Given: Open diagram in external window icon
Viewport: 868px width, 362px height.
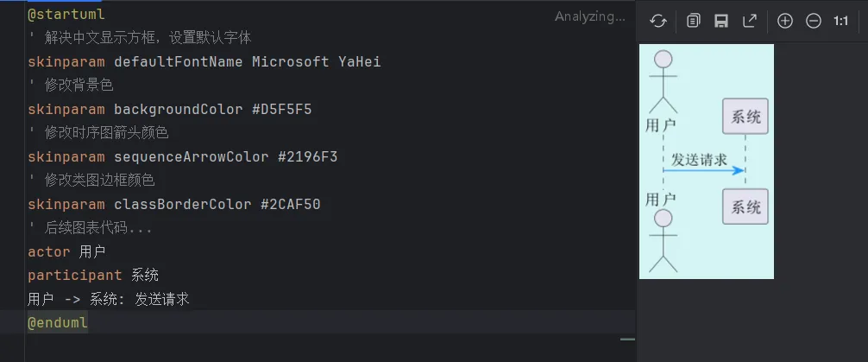Looking at the screenshot, I should point(750,21).
